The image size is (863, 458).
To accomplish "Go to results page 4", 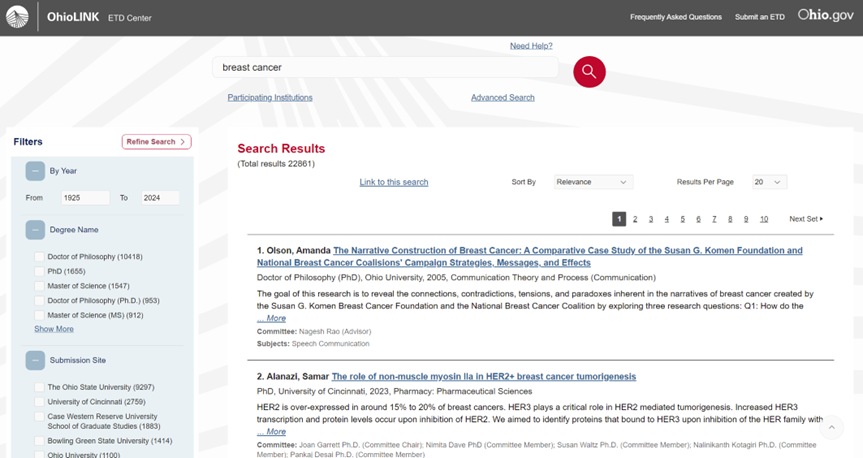I will [x=667, y=219].
